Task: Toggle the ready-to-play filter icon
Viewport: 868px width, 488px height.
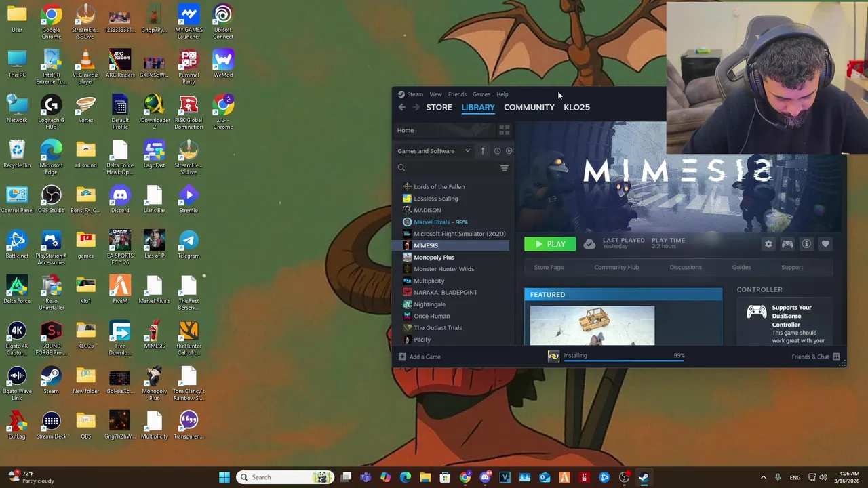Action: 509,151
